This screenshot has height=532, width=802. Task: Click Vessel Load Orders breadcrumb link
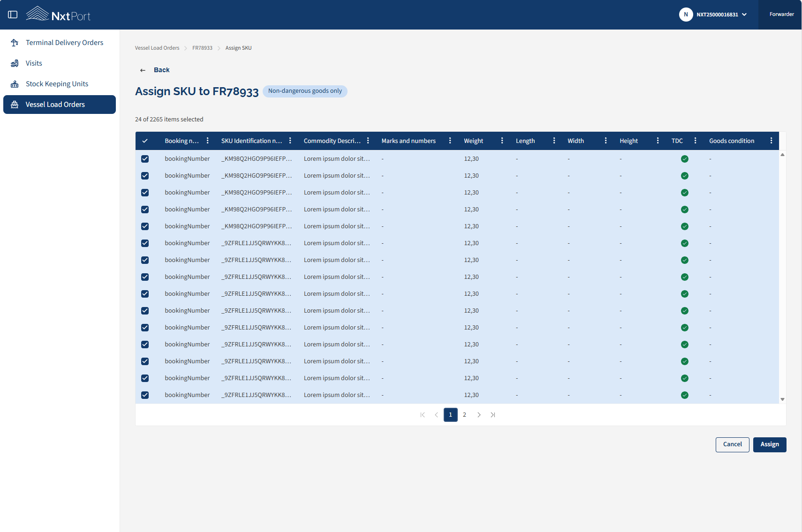coord(157,48)
